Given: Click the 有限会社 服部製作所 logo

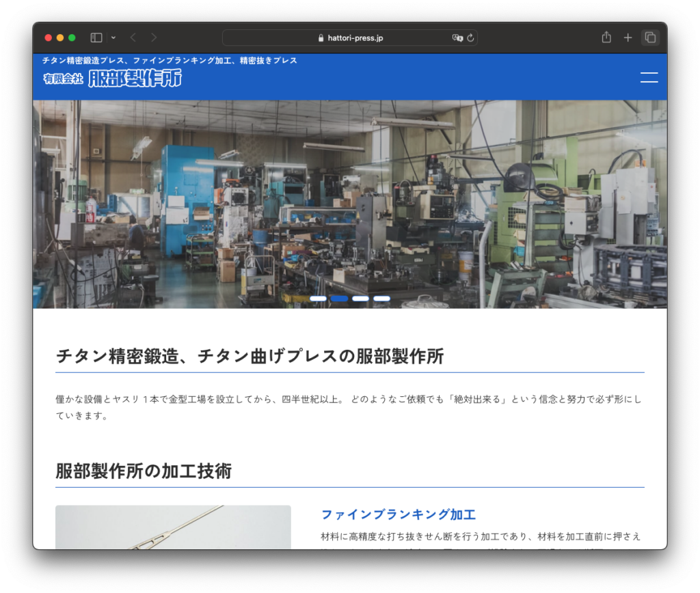Looking at the screenshot, I should coord(113,78).
